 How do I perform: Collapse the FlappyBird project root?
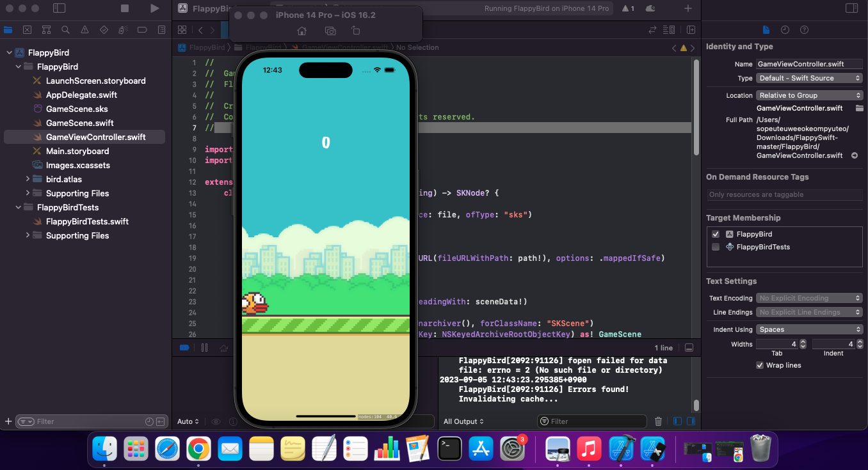click(x=9, y=52)
